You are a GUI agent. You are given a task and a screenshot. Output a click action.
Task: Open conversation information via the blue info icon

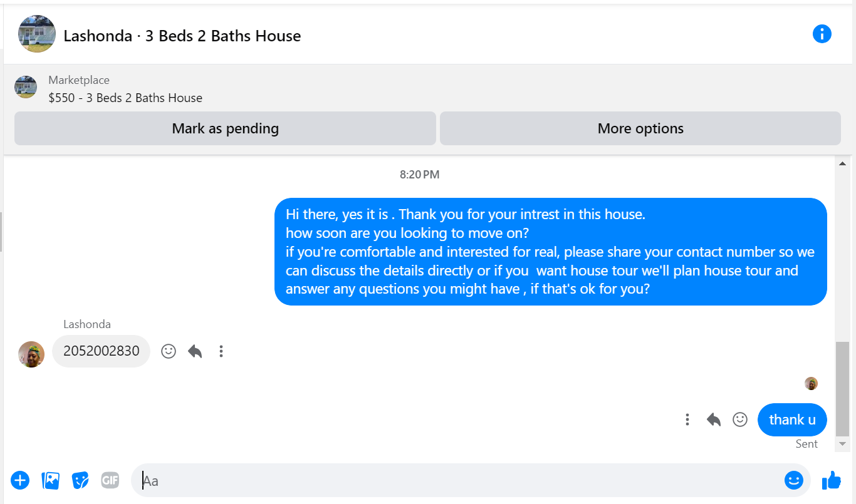pyautogui.click(x=822, y=34)
